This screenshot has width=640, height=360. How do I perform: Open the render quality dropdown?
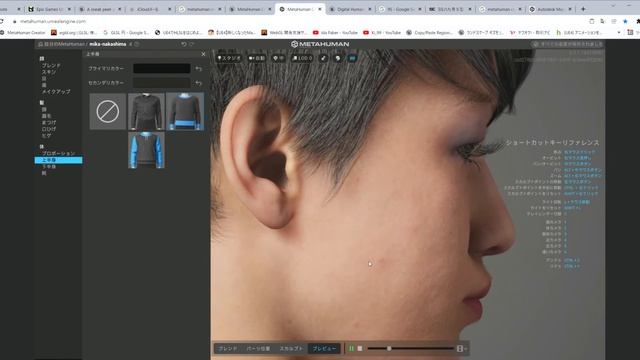[x=278, y=58]
